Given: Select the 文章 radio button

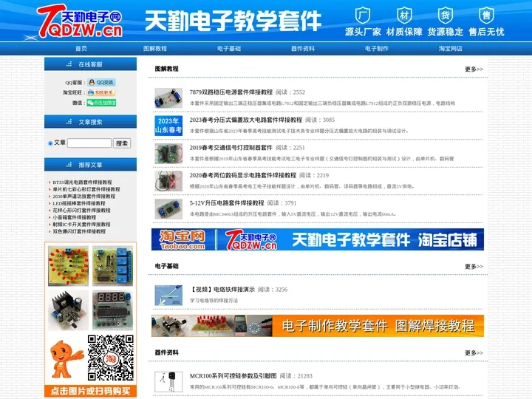Looking at the screenshot, I should coord(50,143).
